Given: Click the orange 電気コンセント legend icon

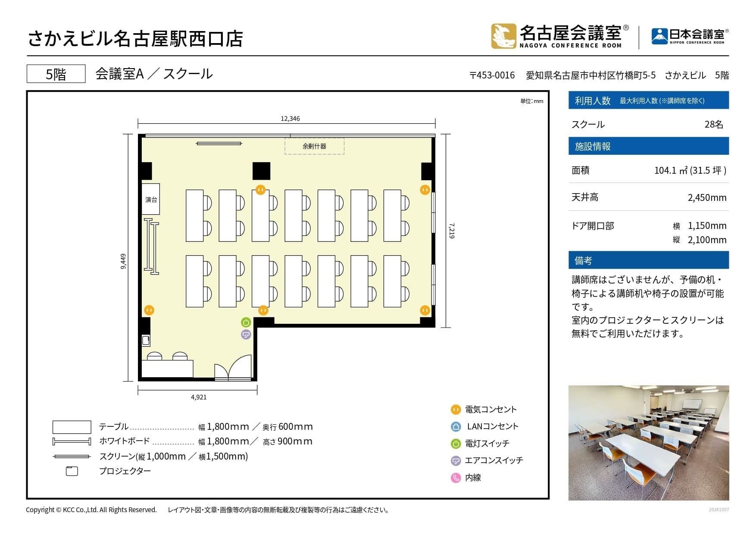Looking at the screenshot, I should click(x=455, y=410).
